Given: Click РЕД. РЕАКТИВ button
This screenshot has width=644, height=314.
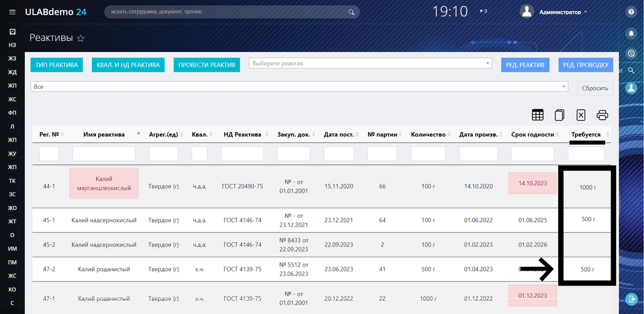Looking at the screenshot, I should (525, 65).
